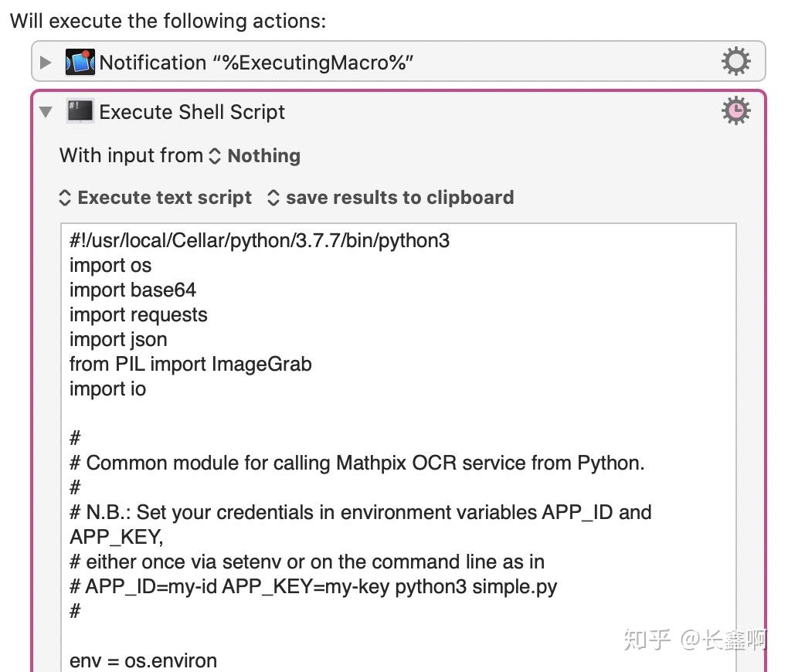Select the Notification action row
Image resolution: width=788 pixels, height=672 pixels.
click(x=386, y=61)
